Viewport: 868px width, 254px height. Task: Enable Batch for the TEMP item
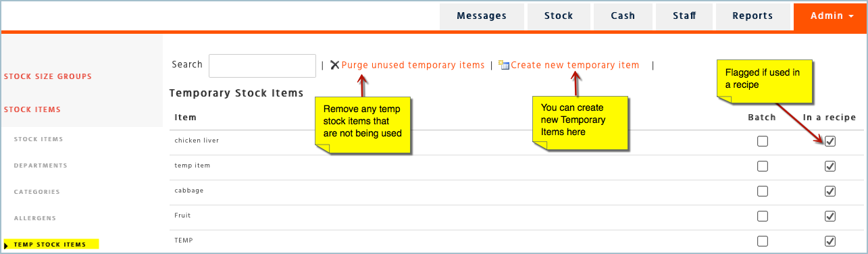763,241
